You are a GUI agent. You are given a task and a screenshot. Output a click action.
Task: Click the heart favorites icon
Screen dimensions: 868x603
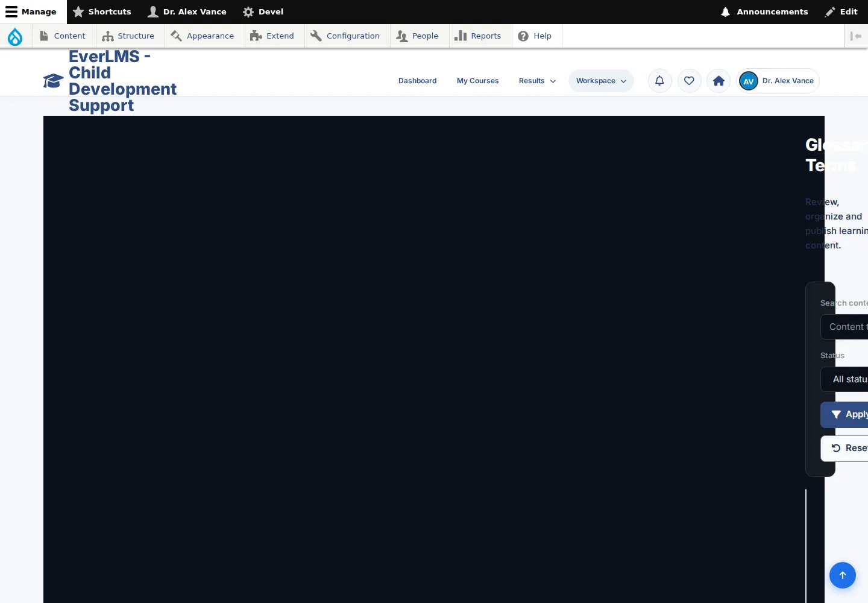pos(689,81)
